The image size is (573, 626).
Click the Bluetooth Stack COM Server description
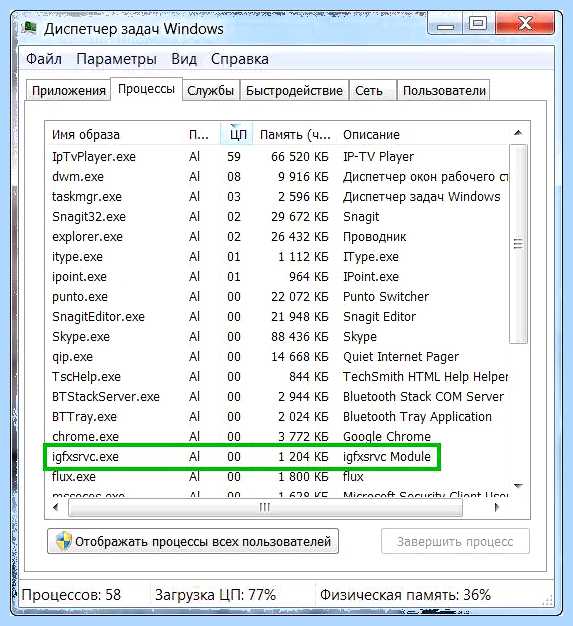pos(423,396)
